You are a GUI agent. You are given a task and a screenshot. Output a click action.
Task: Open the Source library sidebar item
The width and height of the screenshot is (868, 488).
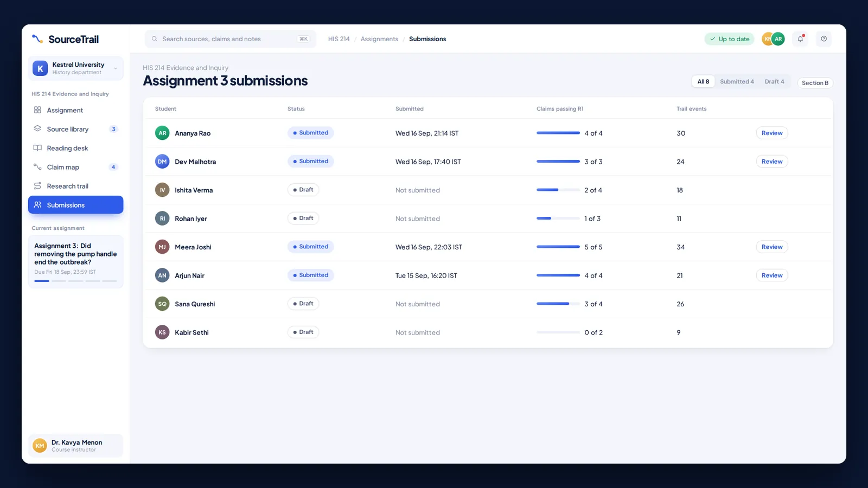(75, 129)
